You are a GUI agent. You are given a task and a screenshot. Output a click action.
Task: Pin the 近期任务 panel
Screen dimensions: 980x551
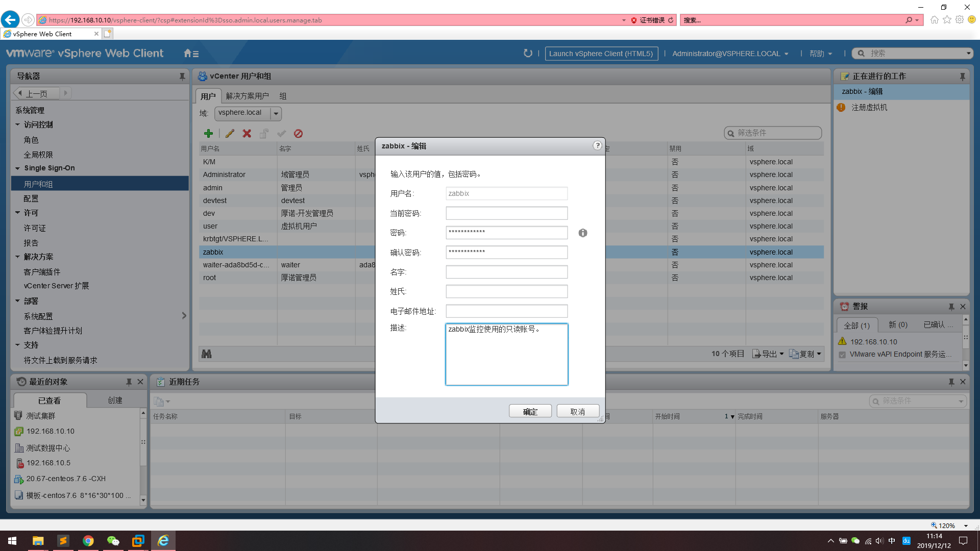(950, 381)
